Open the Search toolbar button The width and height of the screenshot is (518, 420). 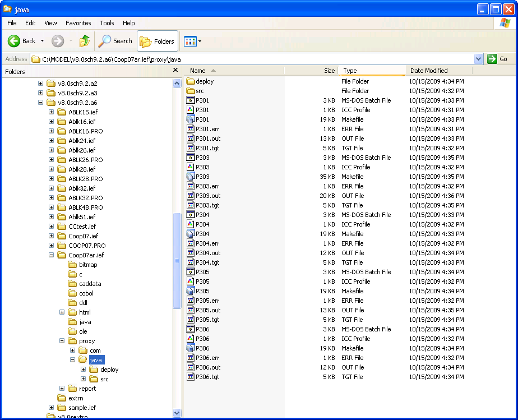tap(115, 41)
